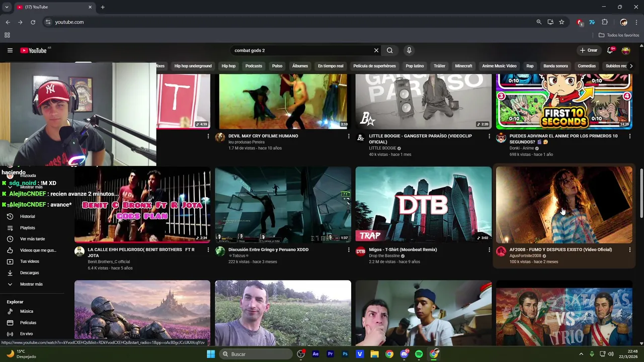
Task: Open Discord from the taskbar
Action: coord(405,354)
